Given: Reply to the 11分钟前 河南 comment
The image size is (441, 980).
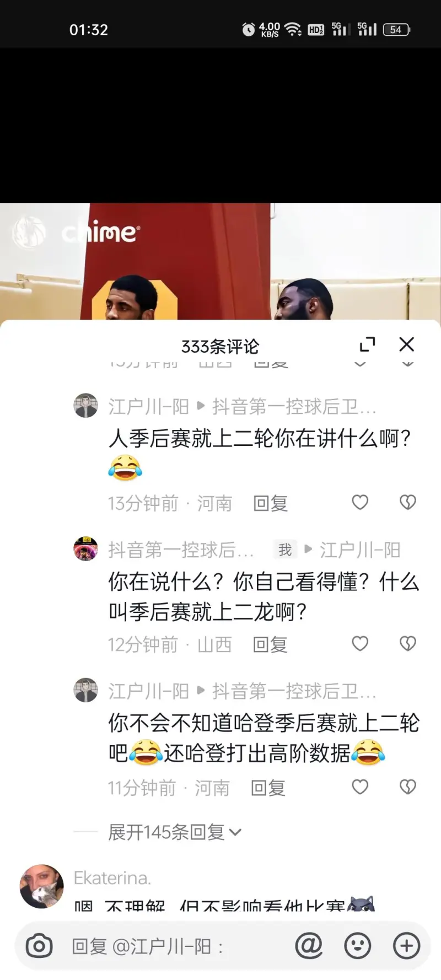Looking at the screenshot, I should point(268,788).
